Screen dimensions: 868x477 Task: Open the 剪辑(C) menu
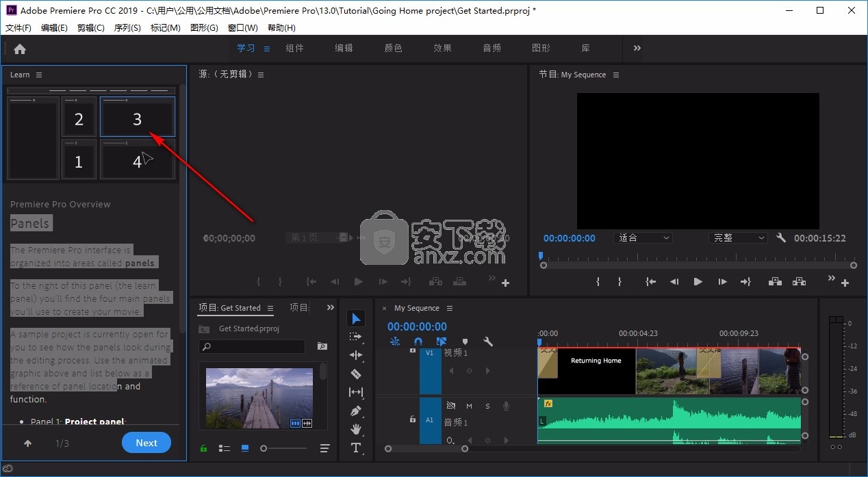coord(91,28)
